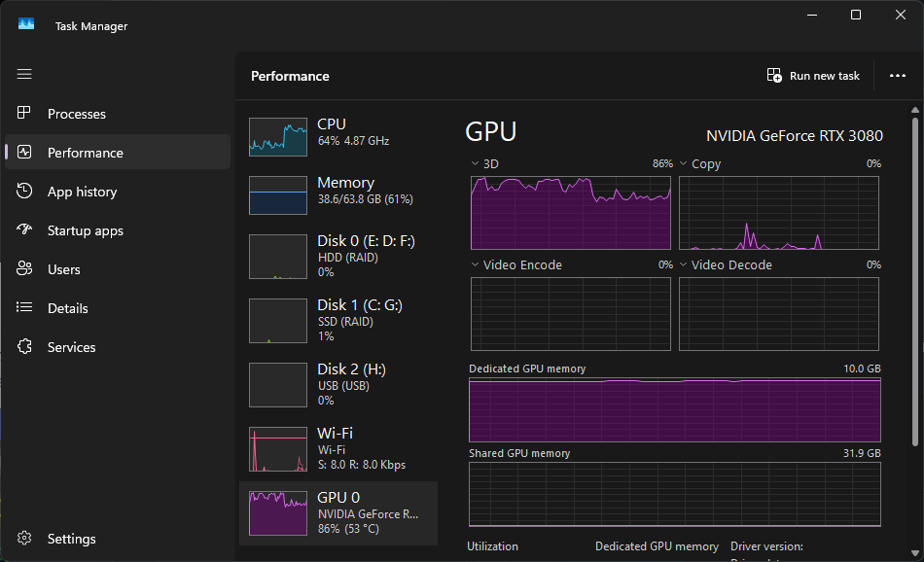Click the Run new task icon
The height and width of the screenshot is (562, 924).
[774, 76]
